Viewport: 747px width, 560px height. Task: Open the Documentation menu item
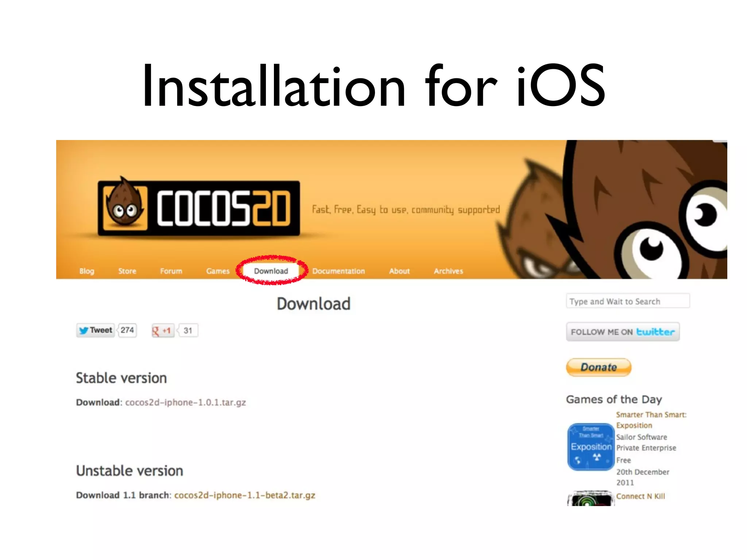point(338,271)
